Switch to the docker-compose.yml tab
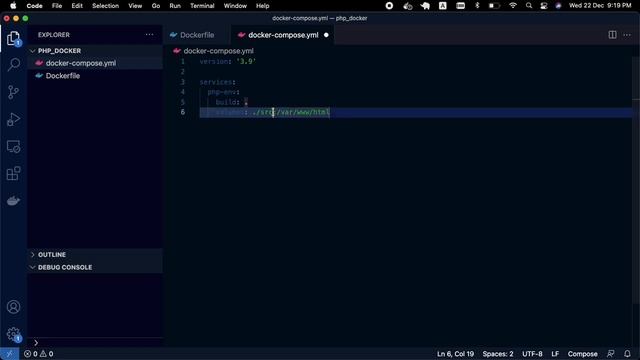This screenshot has width=640, height=360. pos(283,35)
